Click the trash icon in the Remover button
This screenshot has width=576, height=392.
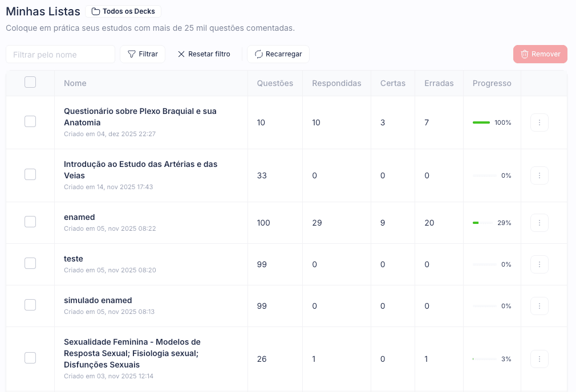tap(525, 54)
